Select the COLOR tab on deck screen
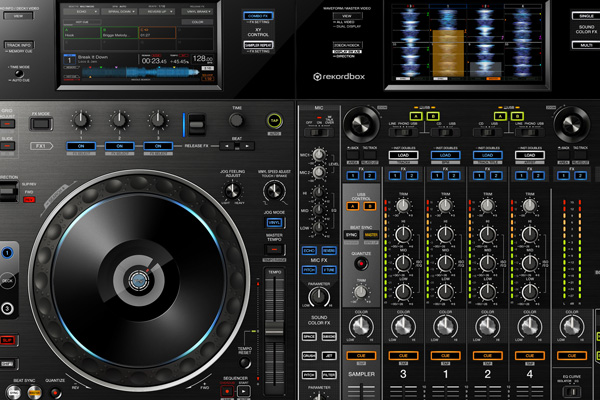This screenshot has width=600, height=400. [197, 22]
